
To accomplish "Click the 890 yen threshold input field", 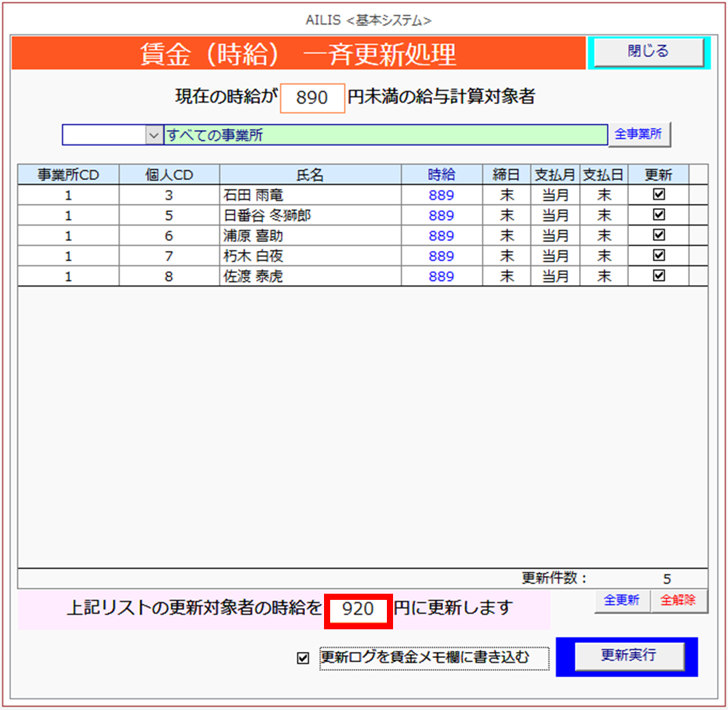I will coord(312,98).
